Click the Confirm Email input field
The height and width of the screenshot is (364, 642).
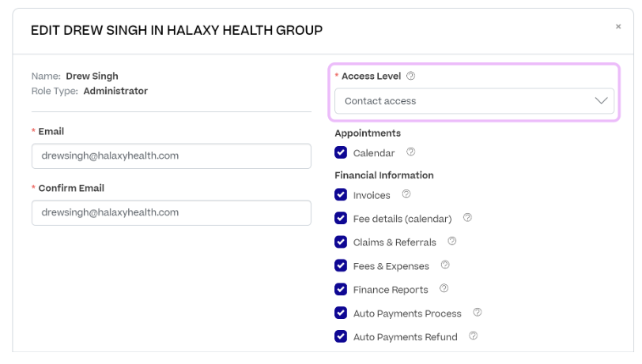[x=172, y=212]
